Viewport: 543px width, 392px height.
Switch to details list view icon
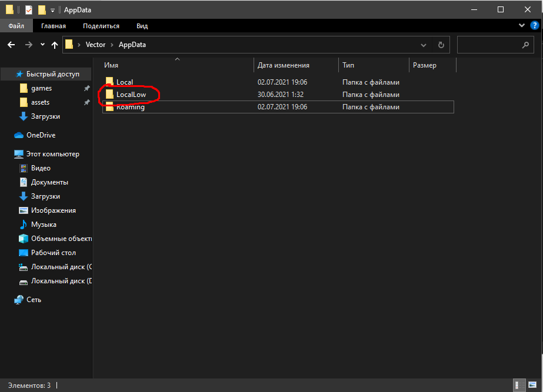click(519, 386)
